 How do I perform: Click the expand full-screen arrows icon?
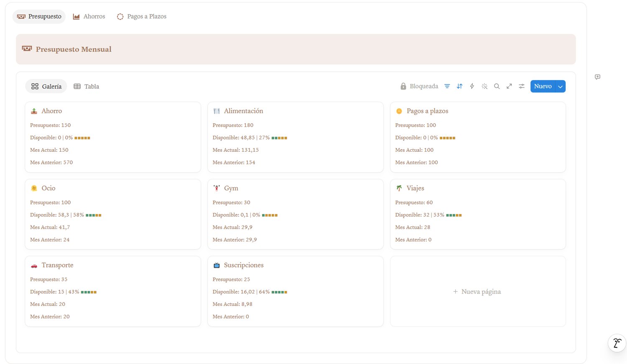coord(509,87)
